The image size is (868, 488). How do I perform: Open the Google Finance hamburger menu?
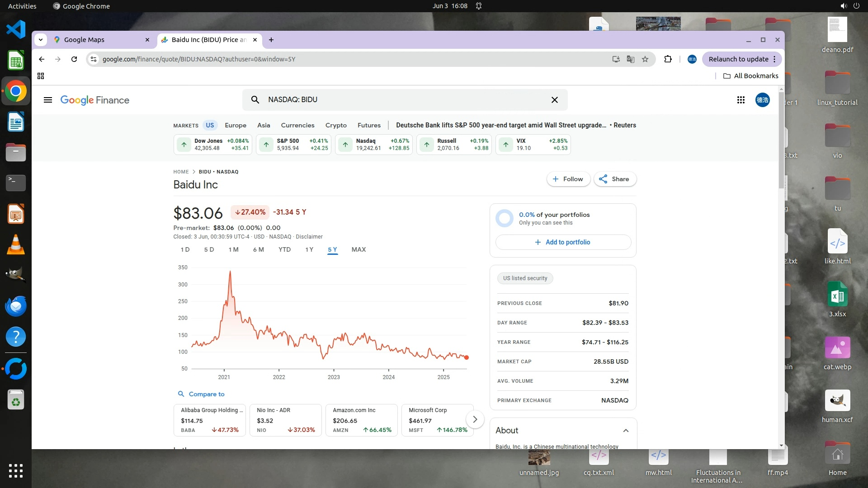(x=48, y=100)
